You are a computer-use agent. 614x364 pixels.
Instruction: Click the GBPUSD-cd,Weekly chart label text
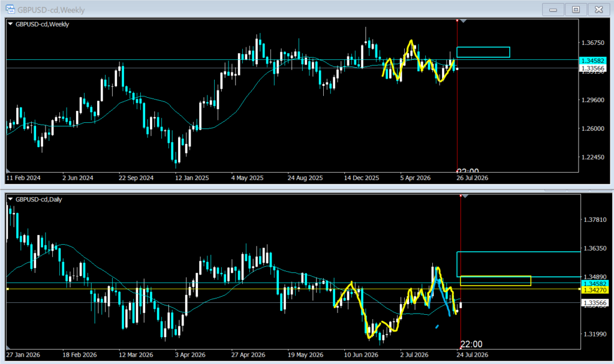[43, 25]
